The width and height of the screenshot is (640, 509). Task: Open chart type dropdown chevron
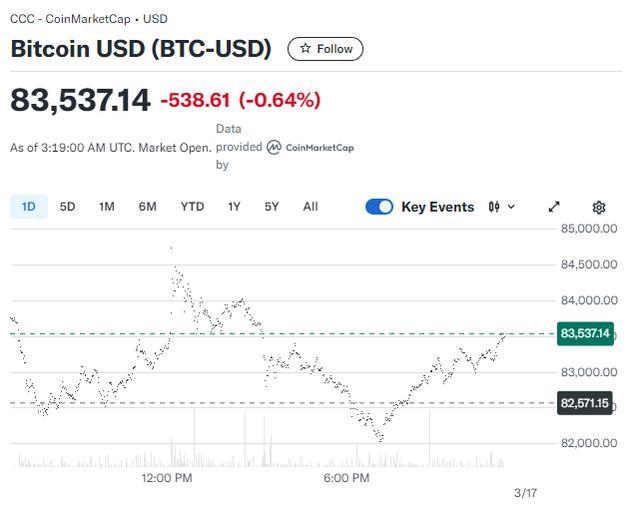point(511,207)
